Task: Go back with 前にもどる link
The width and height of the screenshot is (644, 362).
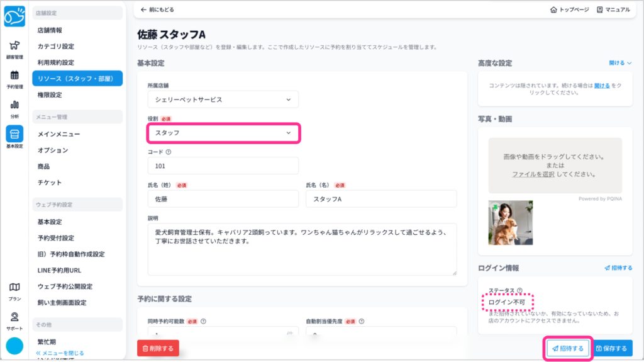Action: 157,10
